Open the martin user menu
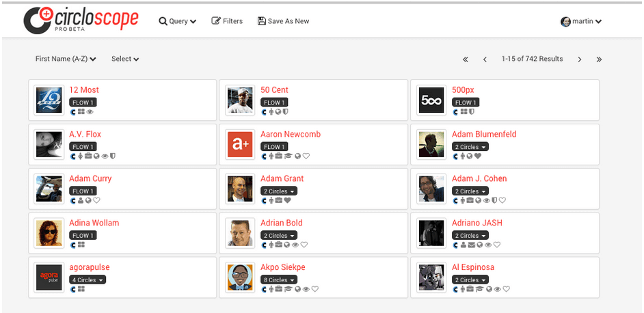Viewport: 644px width, 313px height. coord(581,21)
